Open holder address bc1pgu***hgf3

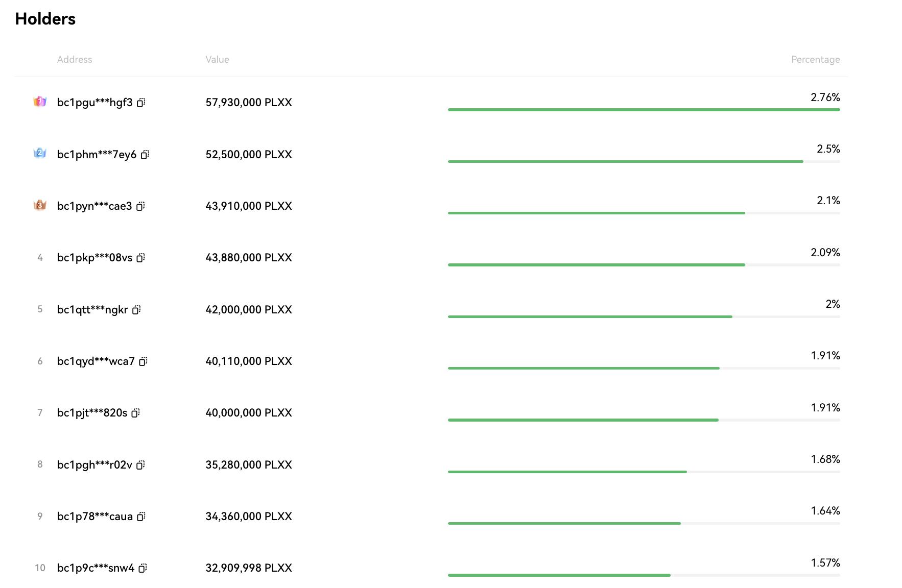coord(94,103)
